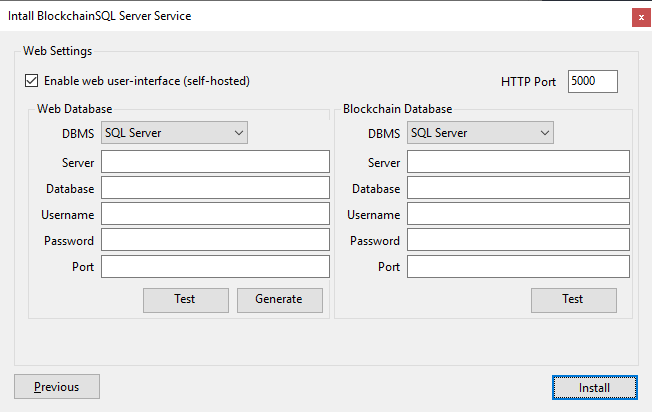This screenshot has width=652, height=412.
Task: Open Blockchain Database DBMS dropdown
Action: pyautogui.click(x=480, y=133)
